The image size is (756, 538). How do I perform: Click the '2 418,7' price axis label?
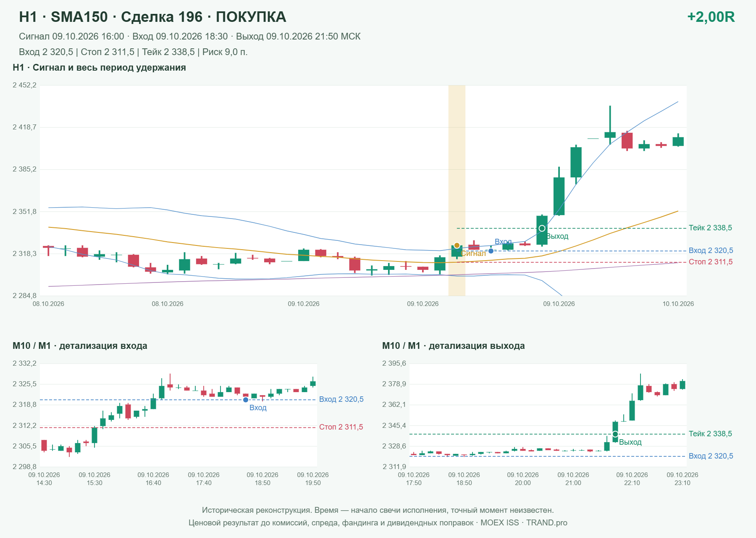click(x=24, y=127)
